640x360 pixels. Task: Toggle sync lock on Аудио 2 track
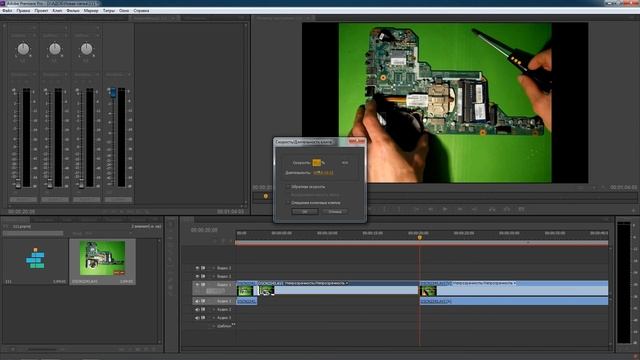click(x=203, y=309)
